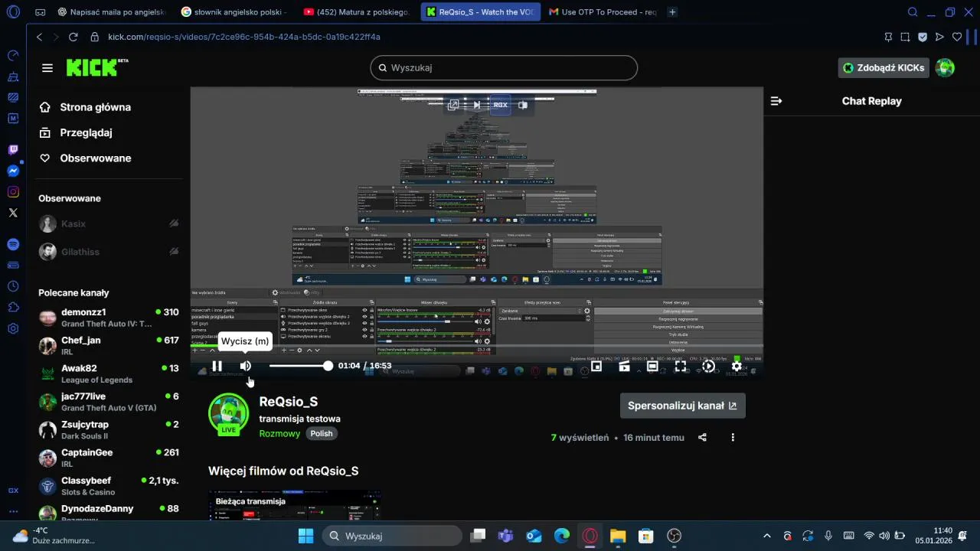
Task: Open recommended channel CaptainGee
Action: click(109, 458)
